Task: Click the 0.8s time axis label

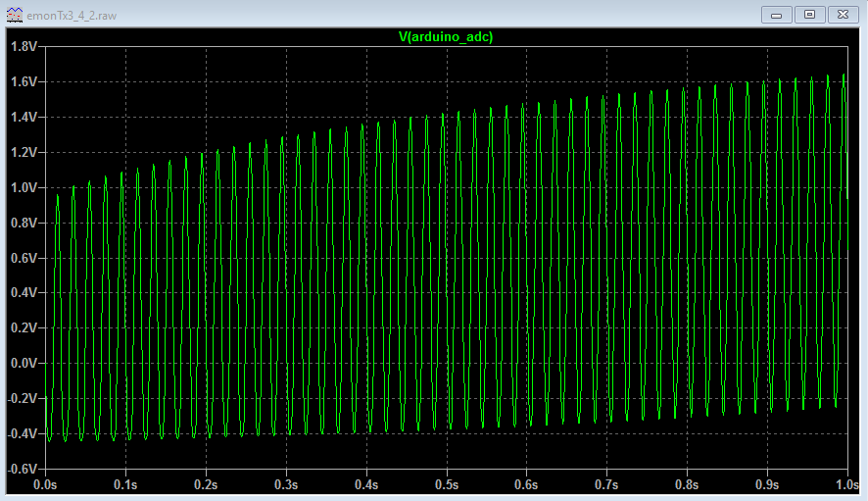Action: coord(687,485)
